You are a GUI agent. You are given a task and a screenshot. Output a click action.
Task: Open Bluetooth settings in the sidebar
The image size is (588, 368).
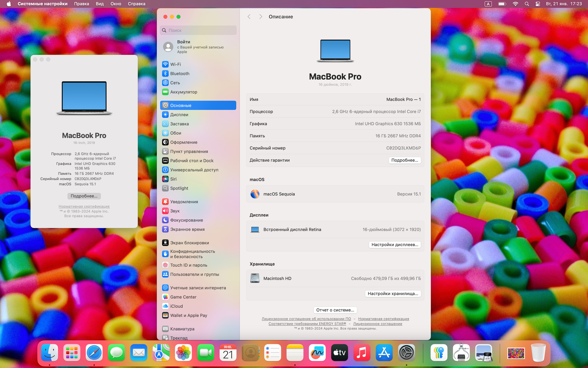click(179, 73)
